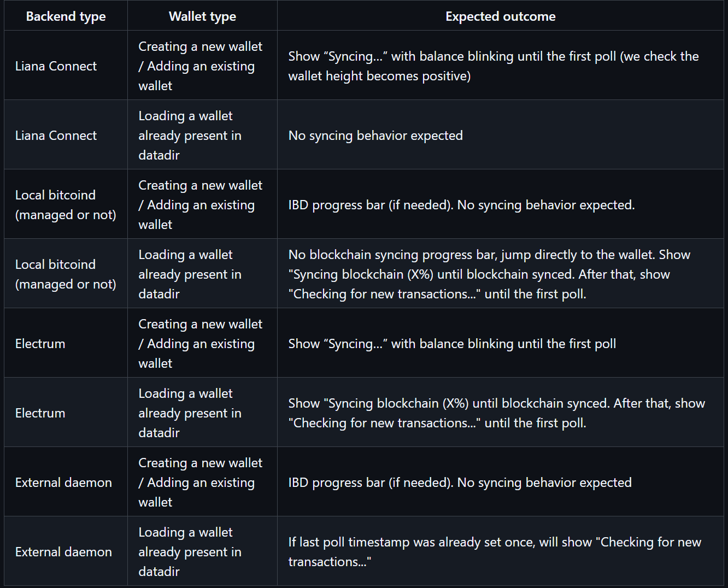
Task: Click the Wallet type column header
Action: point(202,16)
